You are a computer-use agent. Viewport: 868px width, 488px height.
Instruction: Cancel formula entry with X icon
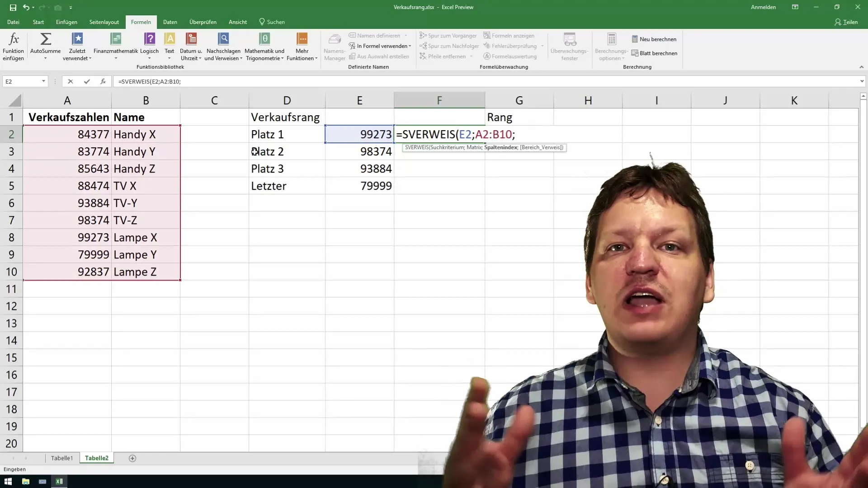coord(70,81)
